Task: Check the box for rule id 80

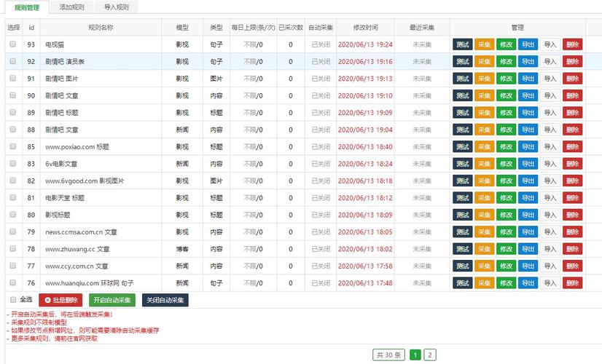Action: click(13, 215)
